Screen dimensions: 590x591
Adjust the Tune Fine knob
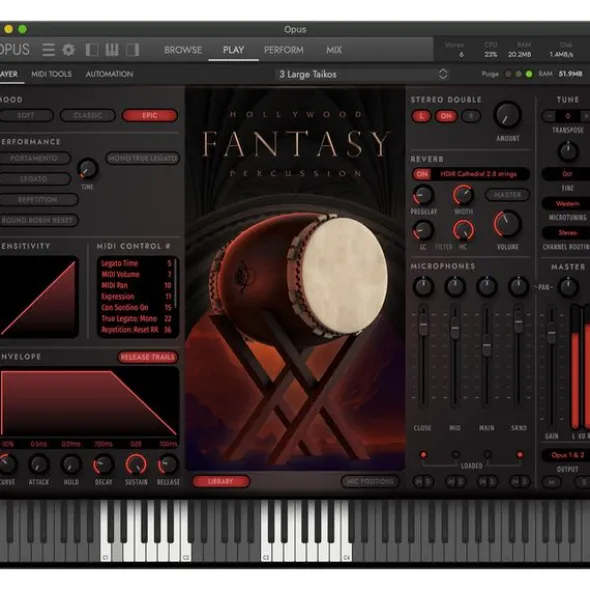click(568, 152)
